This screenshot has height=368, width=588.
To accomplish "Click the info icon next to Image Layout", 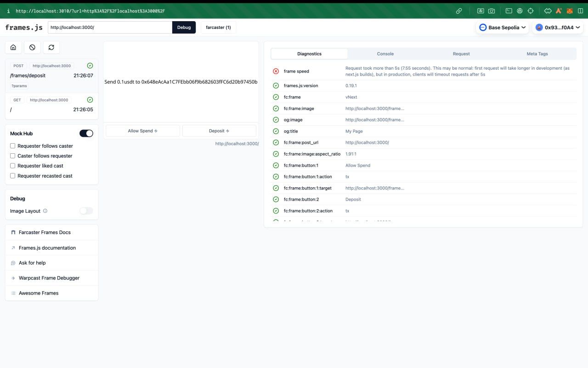I will (x=45, y=211).
